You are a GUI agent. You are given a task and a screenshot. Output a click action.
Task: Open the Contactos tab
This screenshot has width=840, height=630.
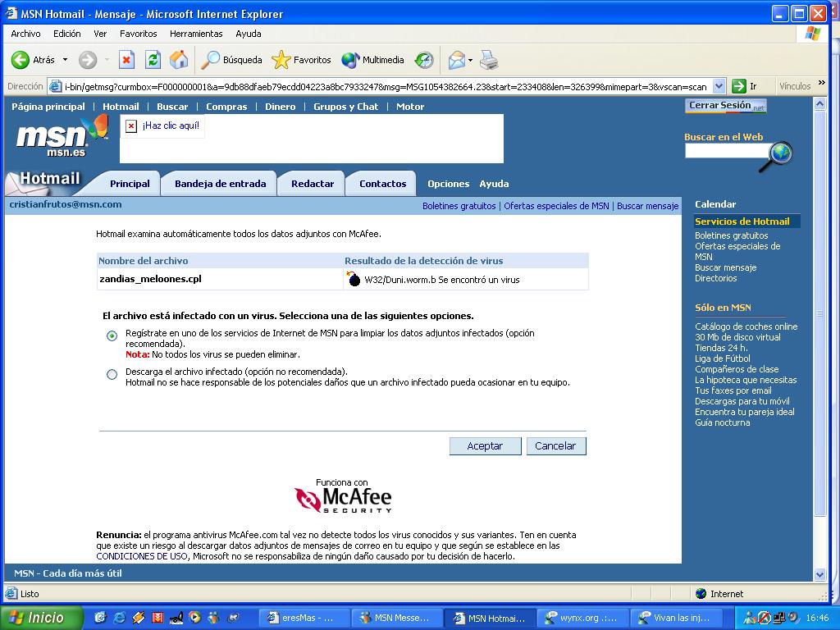pyautogui.click(x=382, y=184)
